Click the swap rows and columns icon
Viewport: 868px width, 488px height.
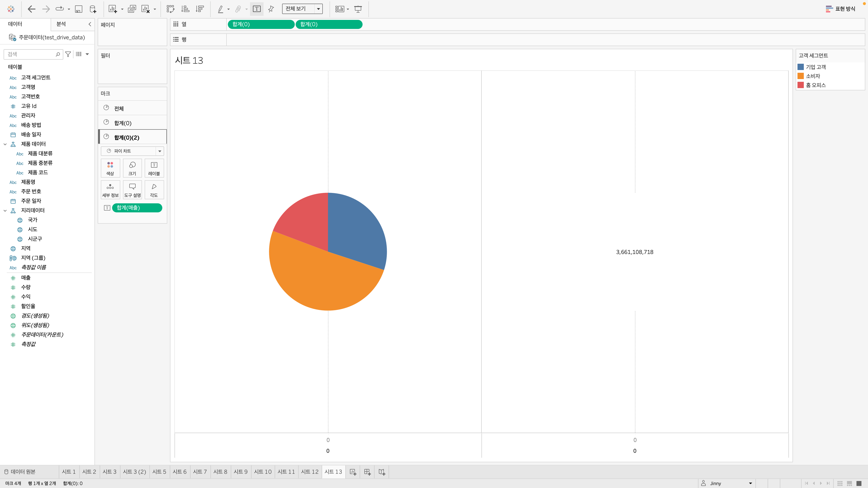[170, 9]
